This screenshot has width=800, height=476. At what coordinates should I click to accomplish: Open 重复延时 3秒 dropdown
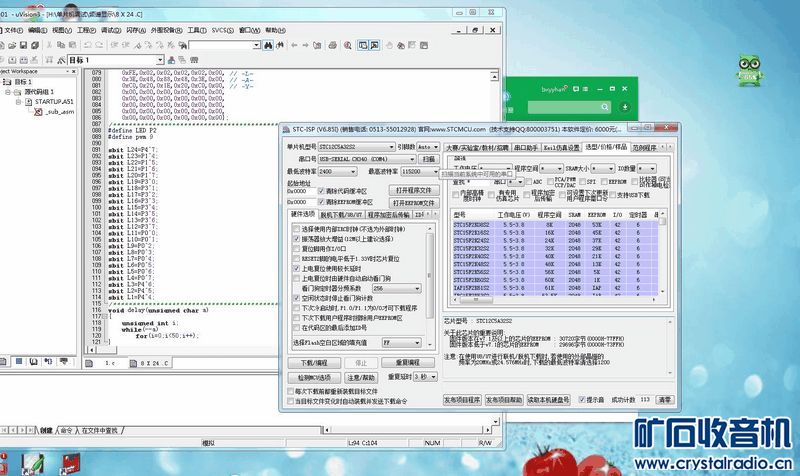click(x=425, y=377)
